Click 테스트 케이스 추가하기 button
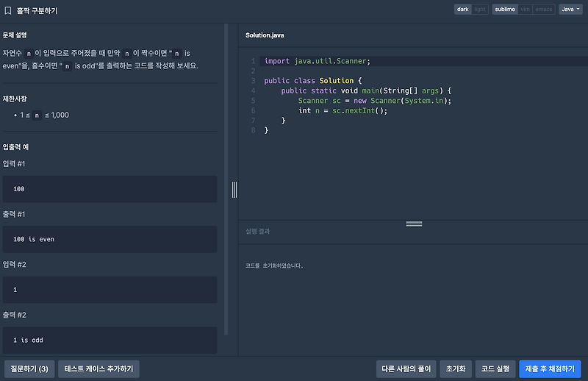This screenshot has width=588, height=381. click(x=98, y=369)
